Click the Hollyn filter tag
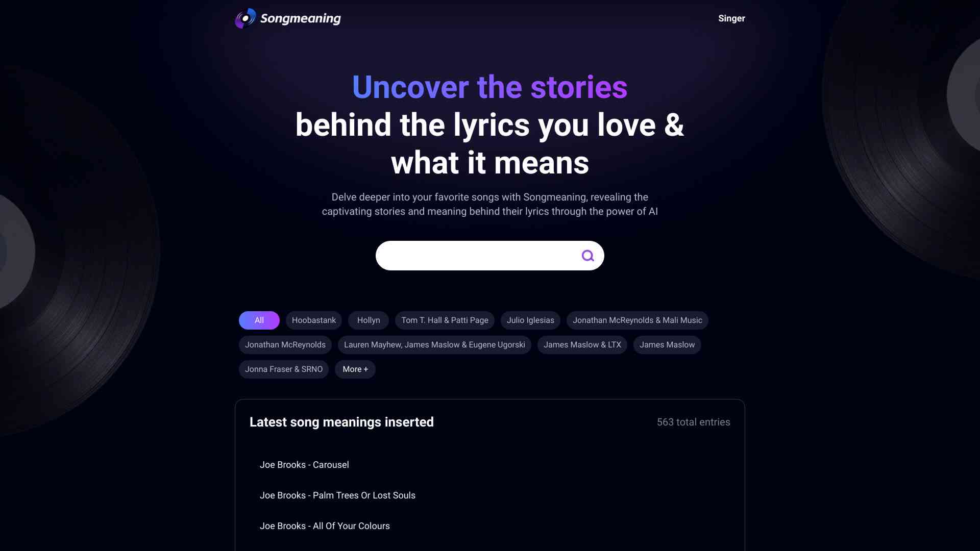The image size is (980, 551). (x=368, y=320)
